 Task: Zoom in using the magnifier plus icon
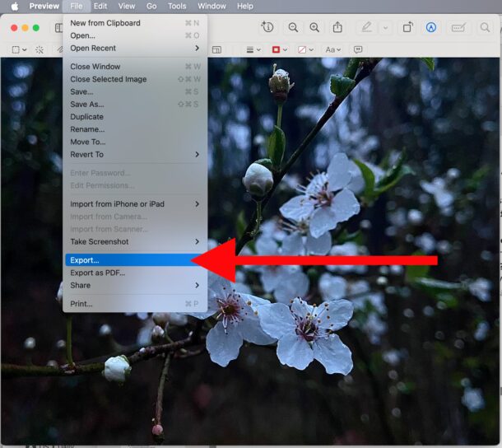(x=314, y=27)
